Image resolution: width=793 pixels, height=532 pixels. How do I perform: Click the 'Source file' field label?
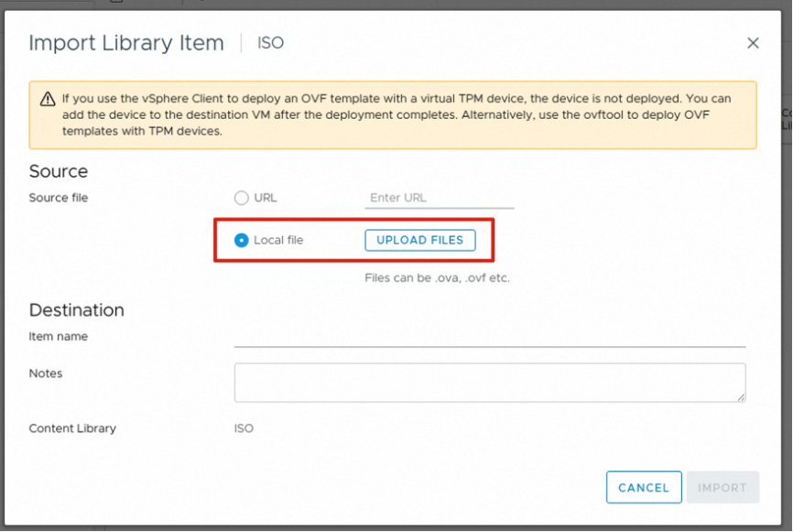pos(59,198)
